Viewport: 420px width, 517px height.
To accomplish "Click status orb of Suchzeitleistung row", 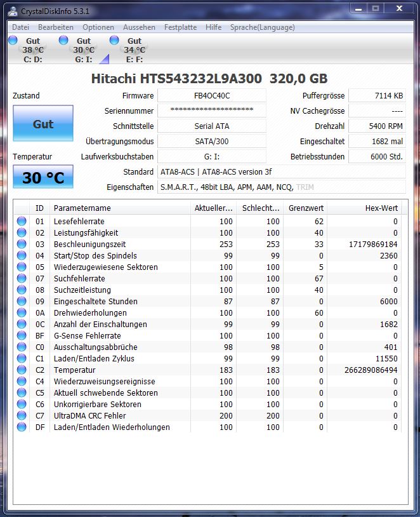I will click(x=22, y=290).
